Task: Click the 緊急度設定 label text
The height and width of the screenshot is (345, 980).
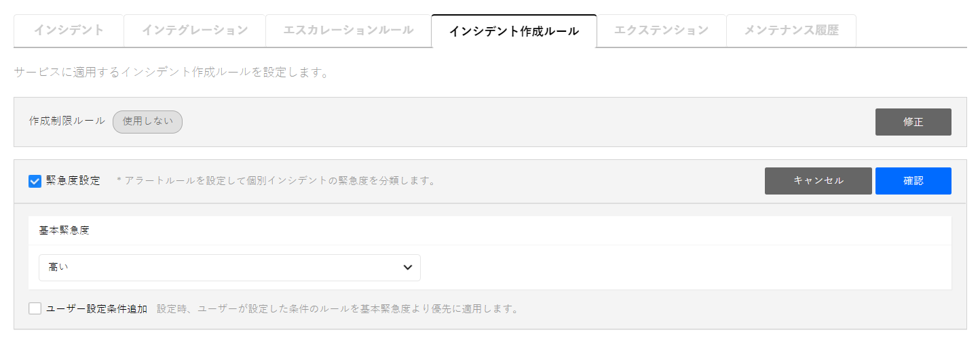Action: [x=73, y=181]
